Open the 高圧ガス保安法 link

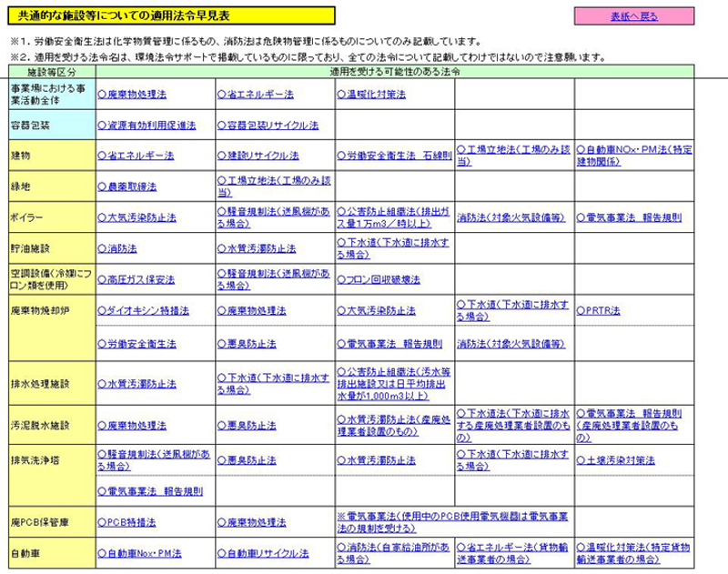138,279
